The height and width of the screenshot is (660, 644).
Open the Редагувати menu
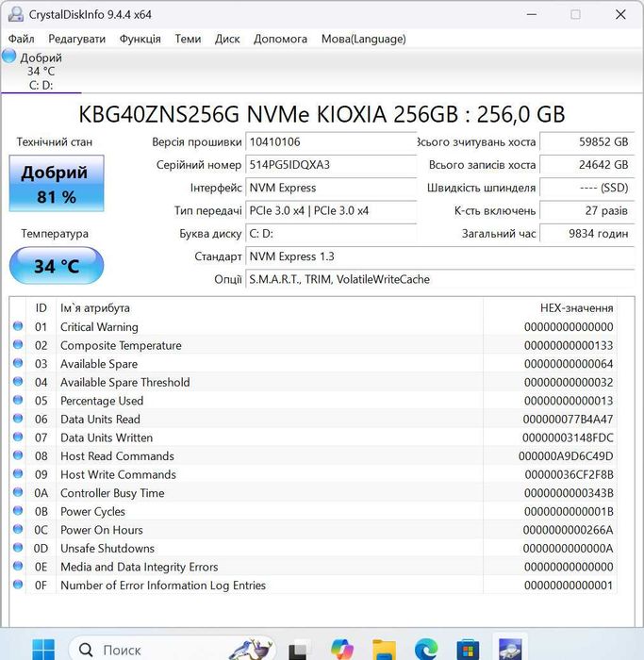(x=76, y=39)
